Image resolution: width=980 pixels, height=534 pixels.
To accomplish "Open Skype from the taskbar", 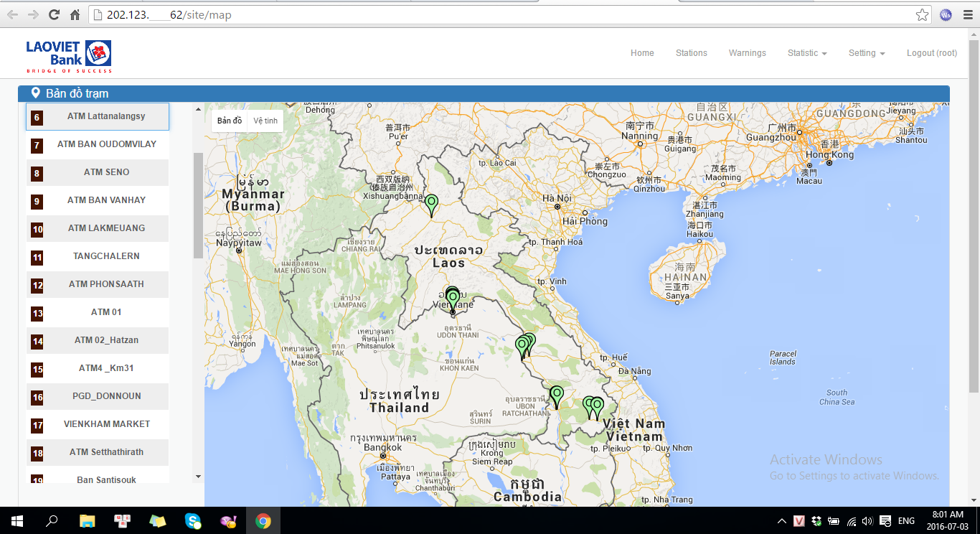I will click(193, 521).
